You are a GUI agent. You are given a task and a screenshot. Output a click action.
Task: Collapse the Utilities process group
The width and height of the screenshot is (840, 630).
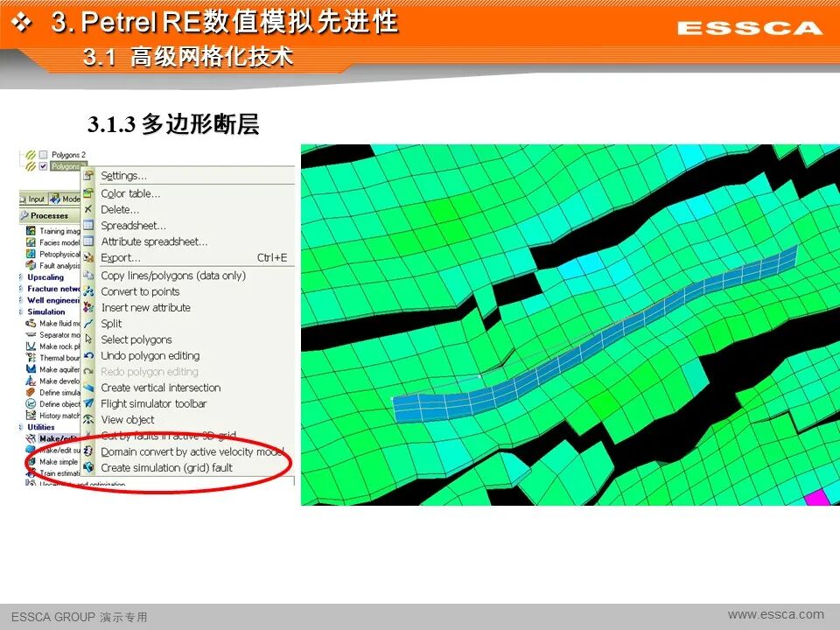coord(21,427)
